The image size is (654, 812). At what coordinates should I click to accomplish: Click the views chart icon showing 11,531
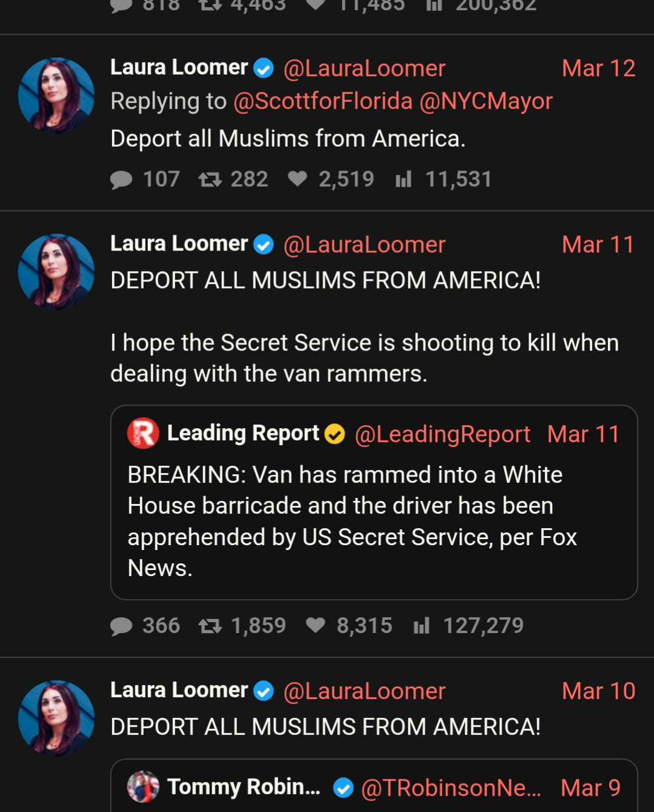pyautogui.click(x=404, y=180)
